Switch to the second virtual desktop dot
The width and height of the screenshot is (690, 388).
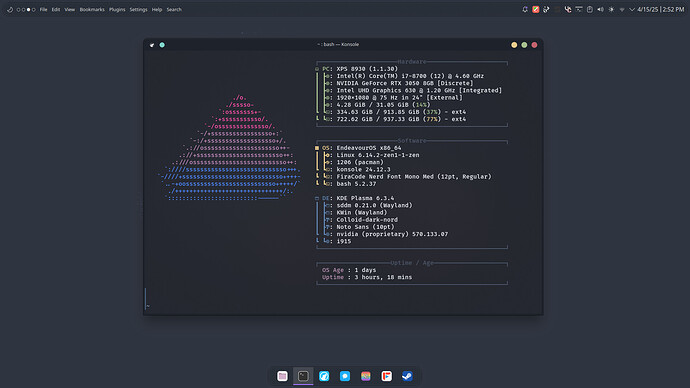(x=23, y=9)
